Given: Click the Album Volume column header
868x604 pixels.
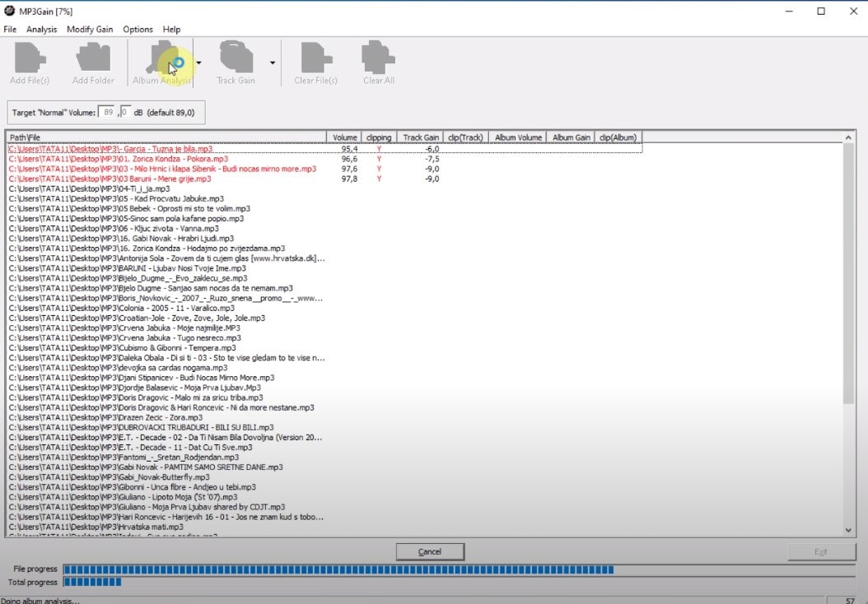Looking at the screenshot, I should tap(518, 137).
